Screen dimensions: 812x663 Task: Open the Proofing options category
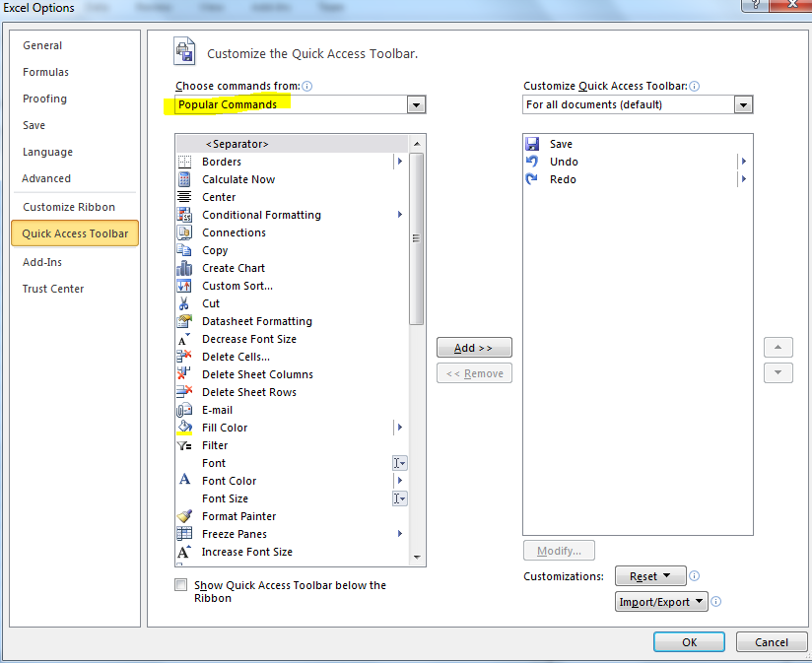coord(44,99)
